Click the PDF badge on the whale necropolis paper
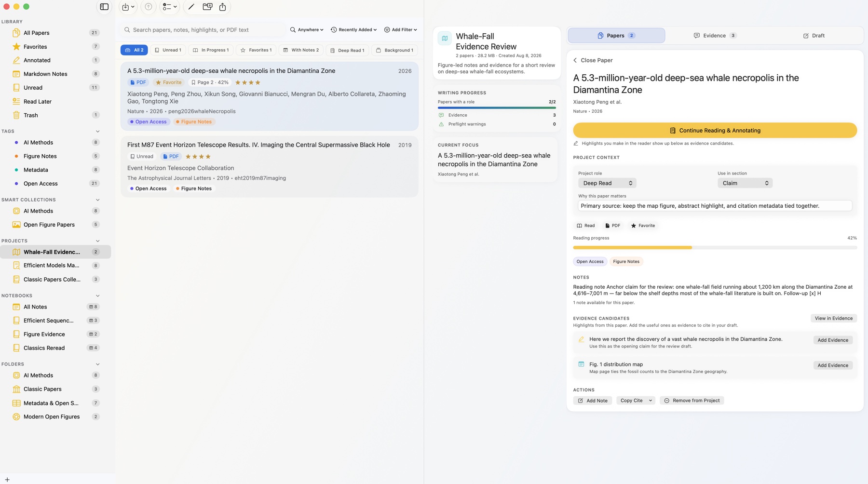The height and width of the screenshot is (484, 868). click(138, 82)
